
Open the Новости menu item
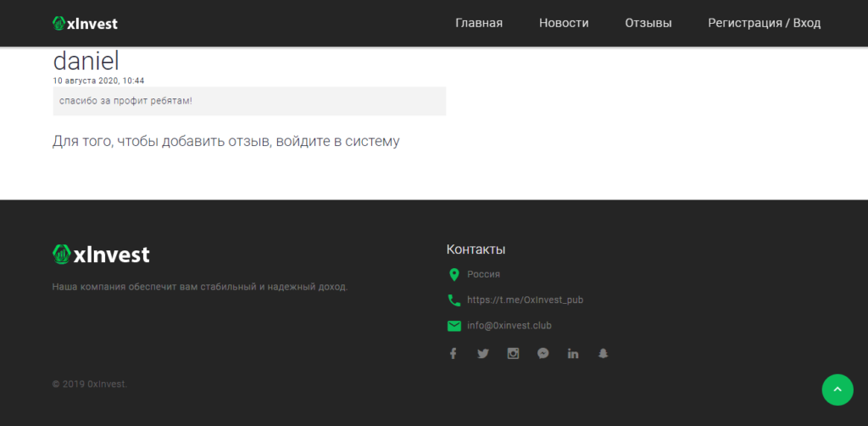tap(564, 23)
